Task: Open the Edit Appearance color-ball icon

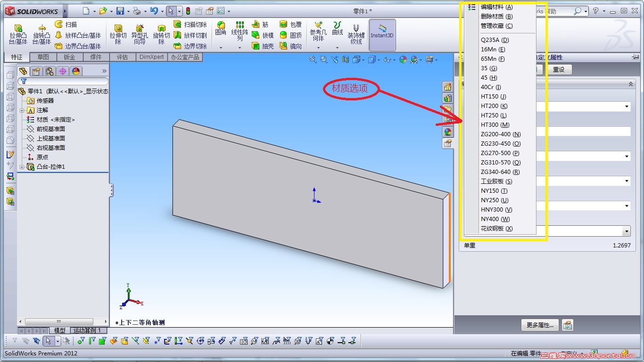Action: coord(403,59)
